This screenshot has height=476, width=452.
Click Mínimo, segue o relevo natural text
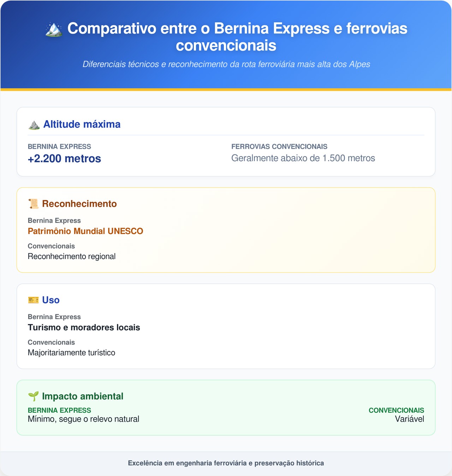pyautogui.click(x=83, y=419)
